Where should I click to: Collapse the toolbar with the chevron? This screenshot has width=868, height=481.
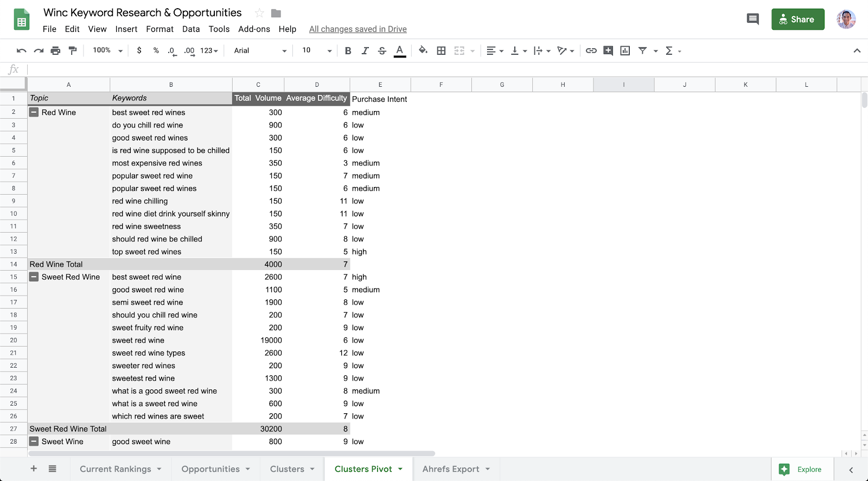click(x=857, y=50)
